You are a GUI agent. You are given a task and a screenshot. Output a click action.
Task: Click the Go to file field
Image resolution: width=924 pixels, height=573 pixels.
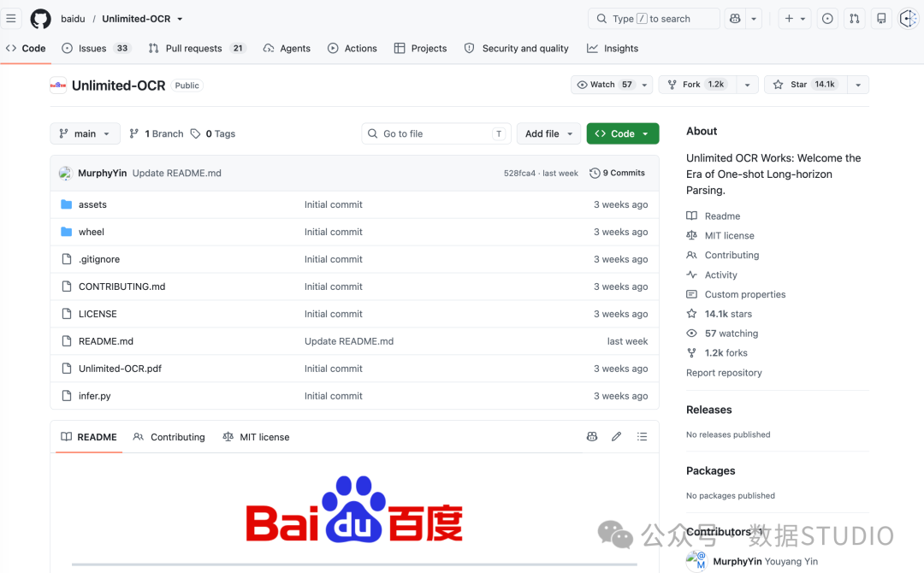[x=436, y=133]
